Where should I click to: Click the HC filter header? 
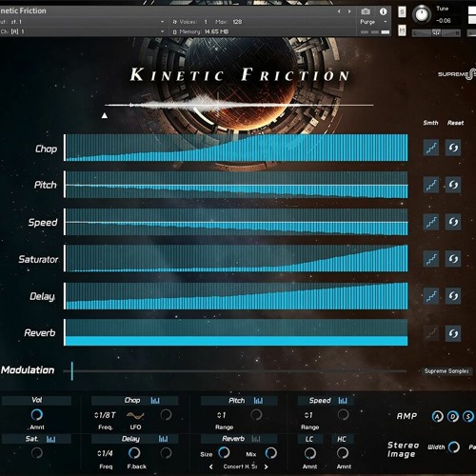pyautogui.click(x=342, y=439)
